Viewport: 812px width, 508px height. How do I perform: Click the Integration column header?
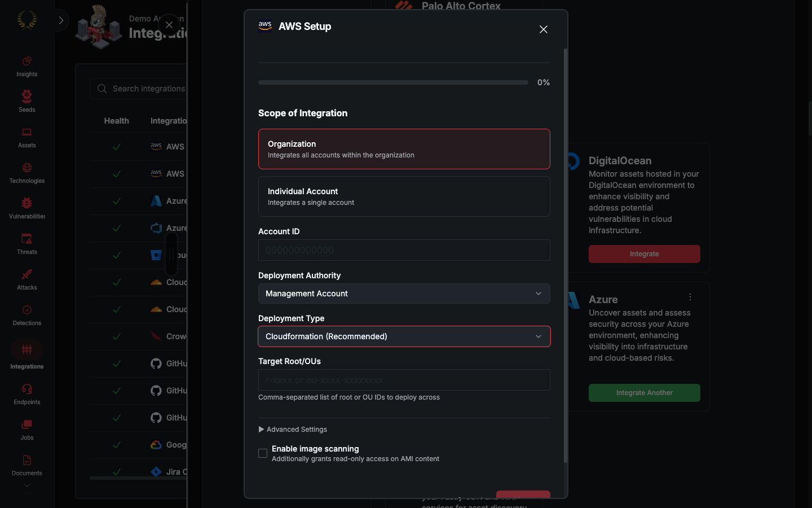168,121
